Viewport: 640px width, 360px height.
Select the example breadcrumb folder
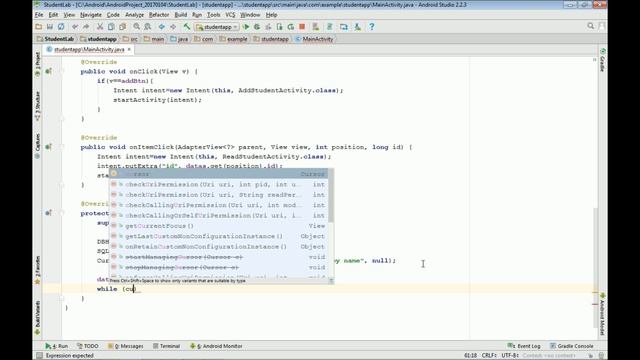coord(233,39)
